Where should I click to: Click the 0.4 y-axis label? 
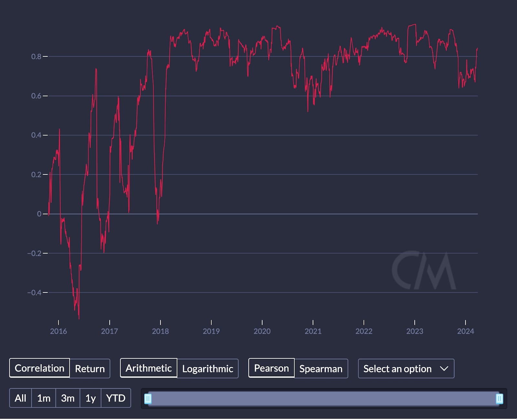click(x=36, y=135)
